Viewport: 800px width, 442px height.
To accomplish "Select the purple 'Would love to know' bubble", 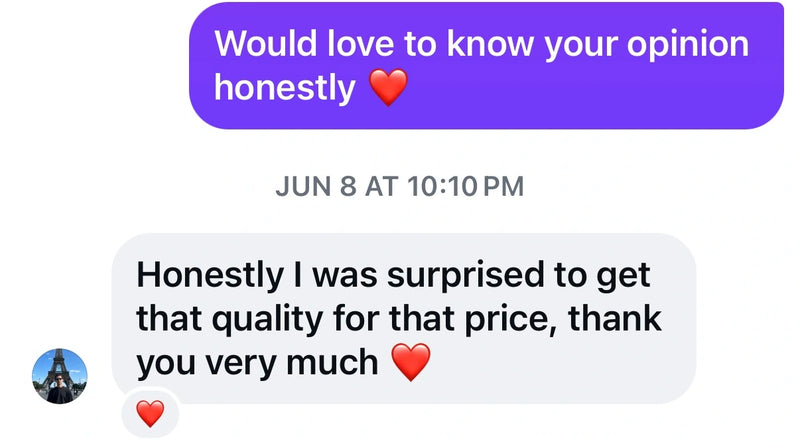I will [486, 65].
